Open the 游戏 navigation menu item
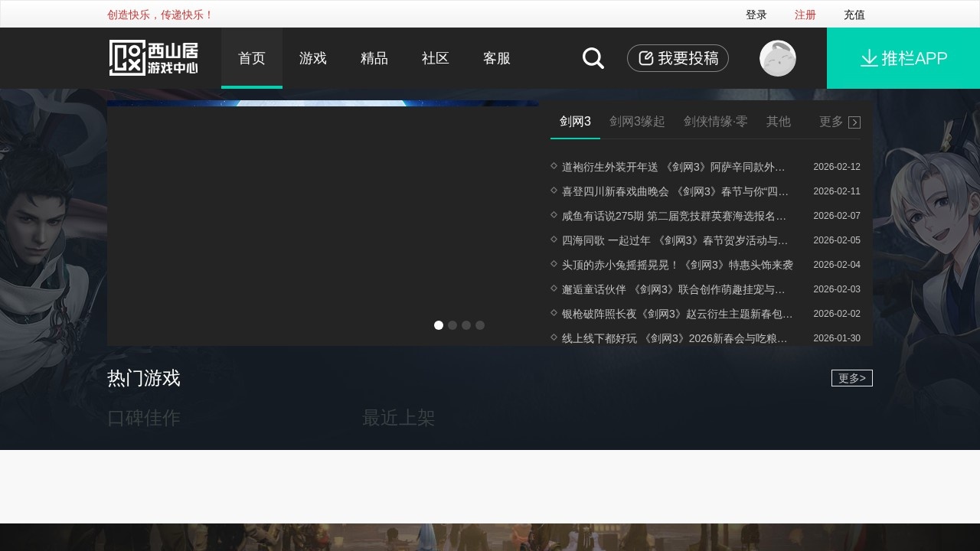This screenshot has height=551, width=980. 312,58
